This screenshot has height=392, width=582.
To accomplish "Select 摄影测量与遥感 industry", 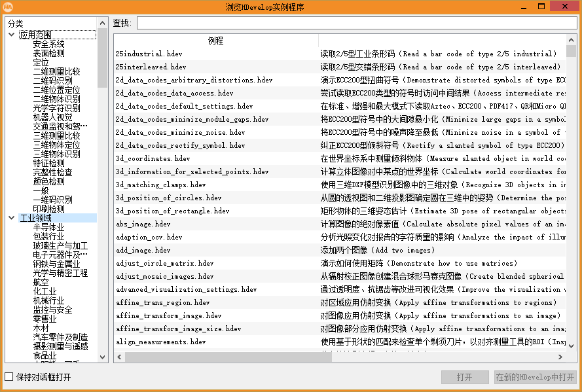I will point(60,346).
